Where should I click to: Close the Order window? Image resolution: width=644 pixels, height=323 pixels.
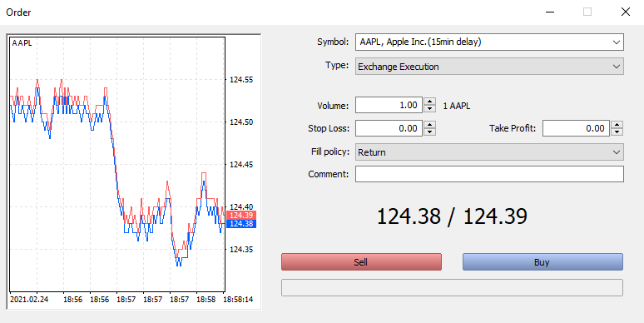click(626, 12)
